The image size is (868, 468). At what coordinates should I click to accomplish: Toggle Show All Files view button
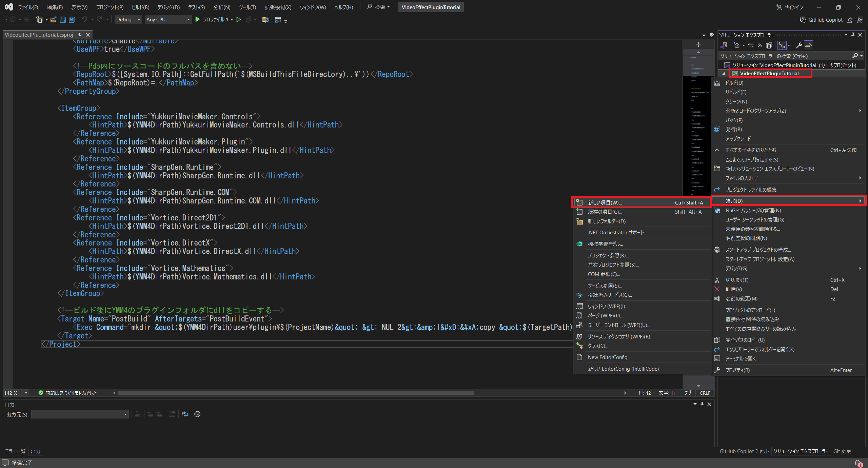pos(769,45)
